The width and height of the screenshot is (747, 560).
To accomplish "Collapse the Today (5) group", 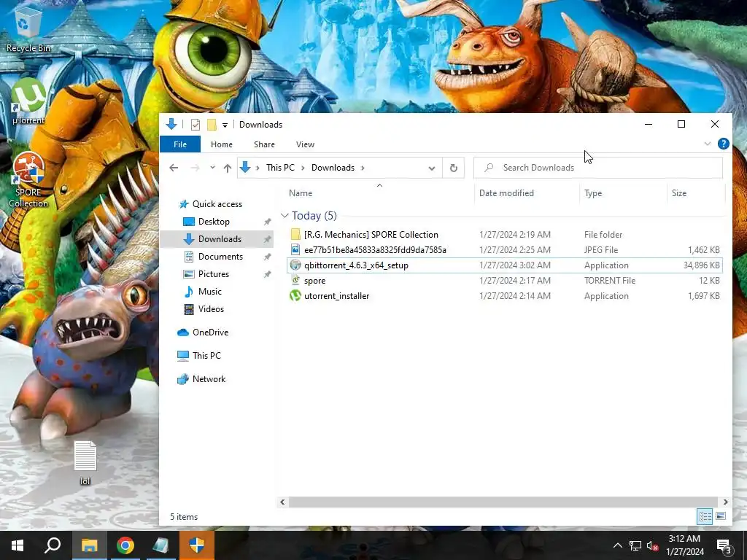I will (x=285, y=216).
